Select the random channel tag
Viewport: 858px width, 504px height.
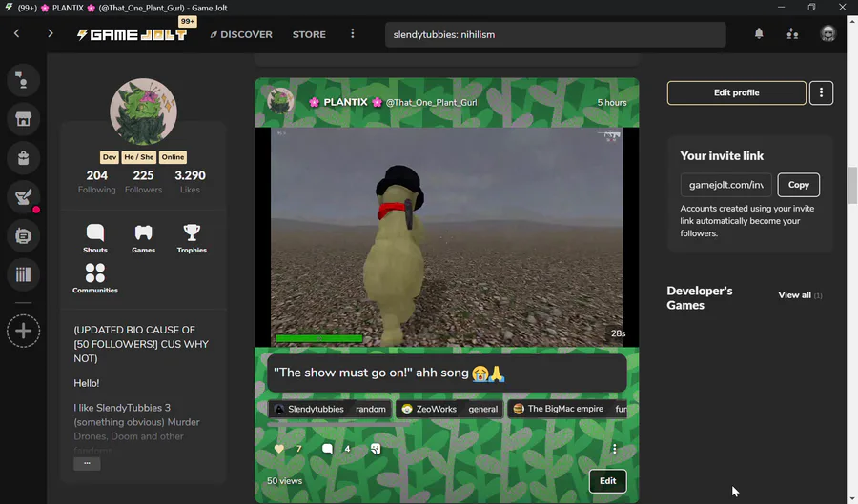tap(371, 409)
